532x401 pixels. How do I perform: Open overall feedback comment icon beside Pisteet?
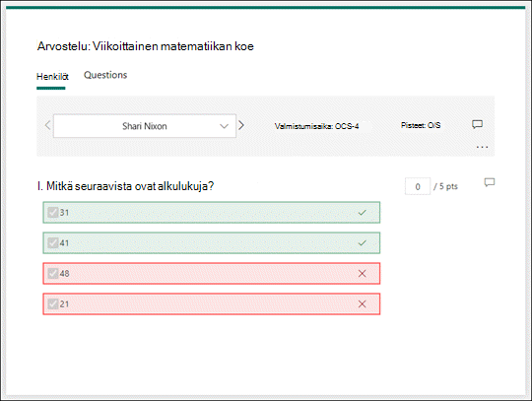[x=477, y=124]
